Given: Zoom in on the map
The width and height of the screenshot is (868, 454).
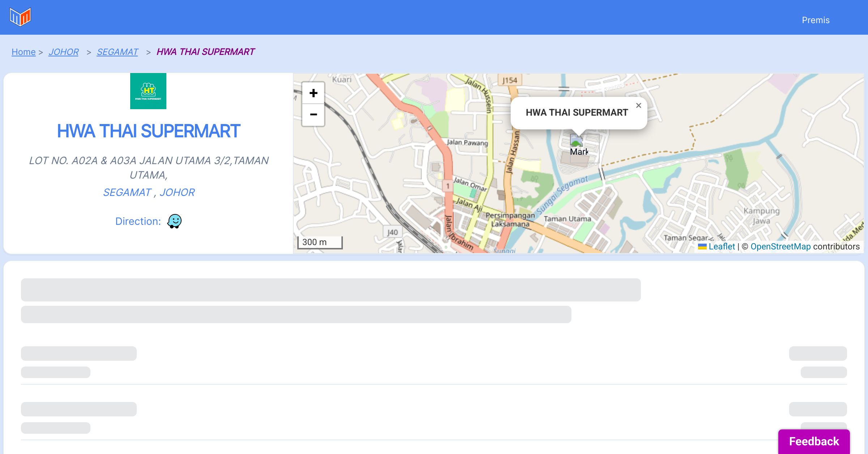Looking at the screenshot, I should click(313, 93).
